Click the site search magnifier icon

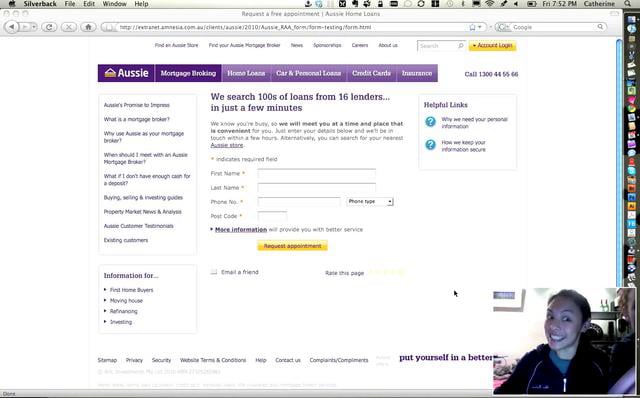460,46
